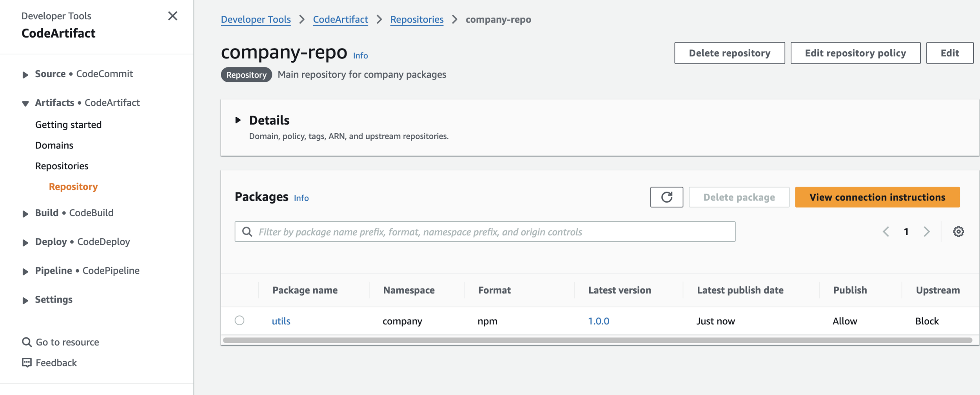Viewport: 980px width, 395px height.
Task: Click the Publish column header
Action: [850, 290]
